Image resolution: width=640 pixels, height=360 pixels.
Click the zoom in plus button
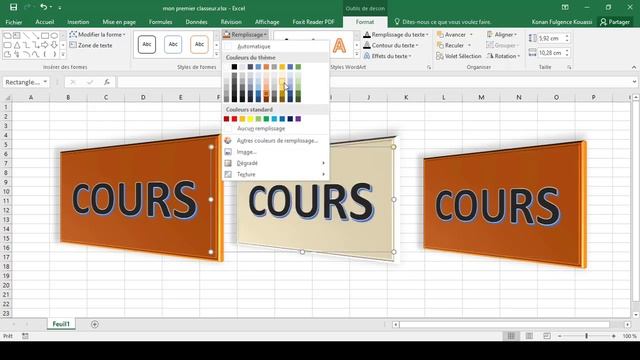[613, 336]
